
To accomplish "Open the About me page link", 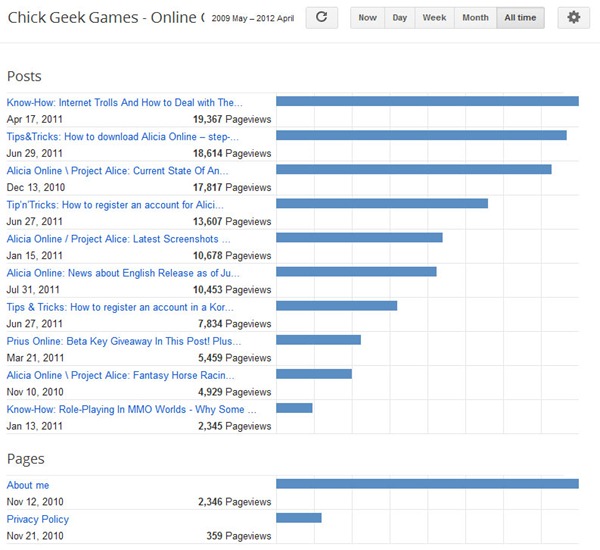I will 28,485.
